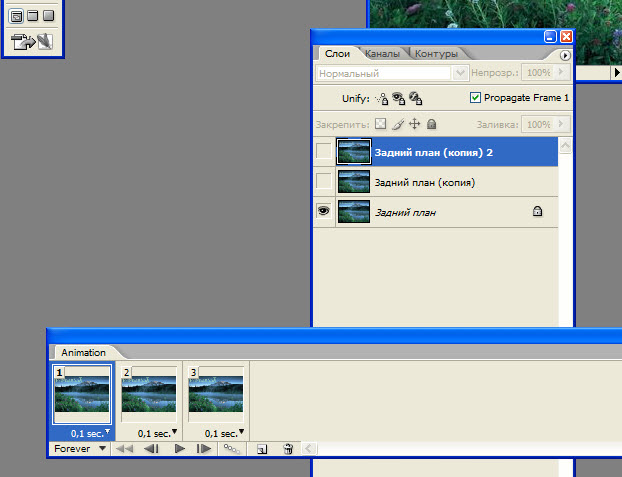Toggle Unify layer style icon
Viewport: 622px width, 477px height.
click(415, 98)
